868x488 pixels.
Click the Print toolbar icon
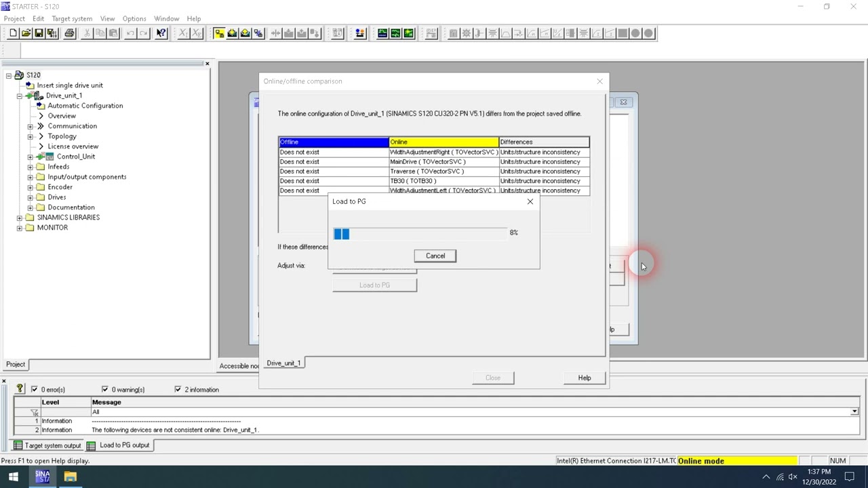(69, 33)
